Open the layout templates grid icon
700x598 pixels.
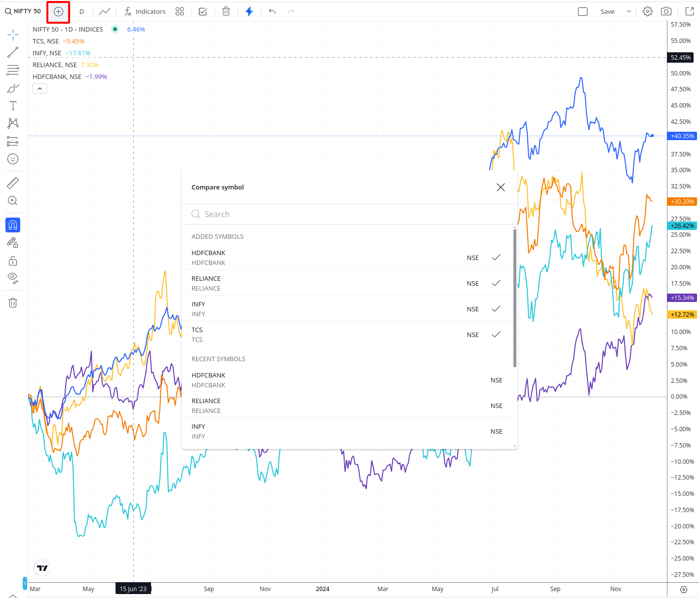(x=180, y=11)
